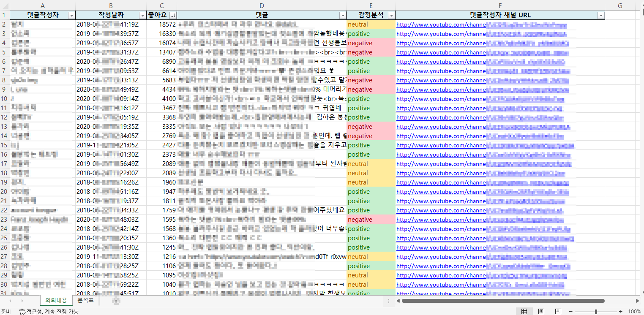Select the 의뢰내용 sheet tab
This screenshot has width=644, height=315.
pos(56,300)
